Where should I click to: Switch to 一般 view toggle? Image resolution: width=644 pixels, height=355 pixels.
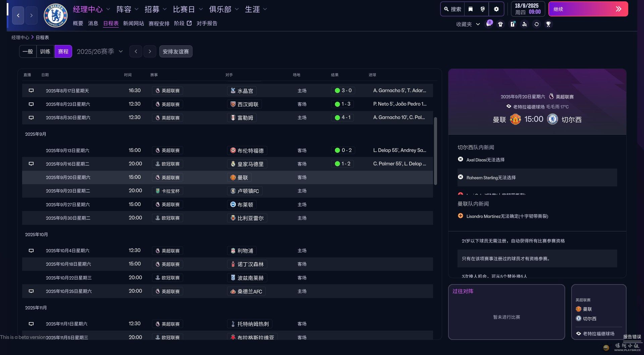tap(28, 51)
